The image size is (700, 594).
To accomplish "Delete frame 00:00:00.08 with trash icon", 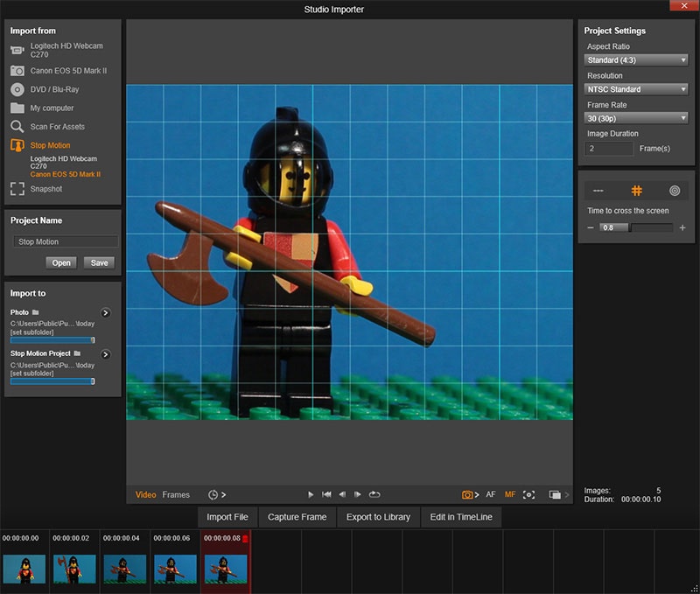I will 245,539.
